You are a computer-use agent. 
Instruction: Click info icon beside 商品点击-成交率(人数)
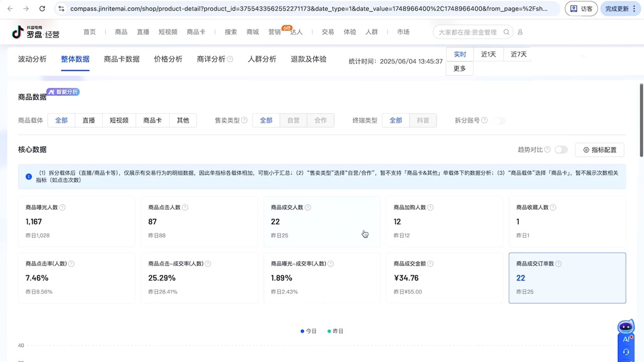point(208,264)
